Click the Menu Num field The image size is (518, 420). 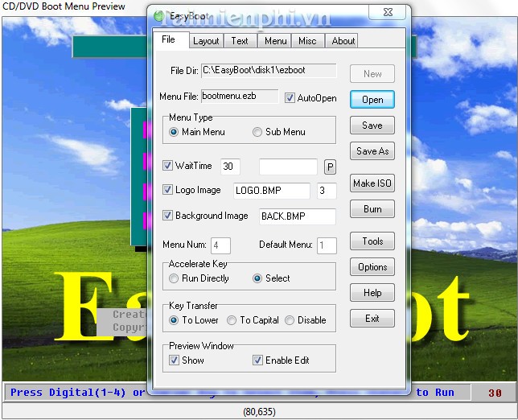click(x=220, y=245)
